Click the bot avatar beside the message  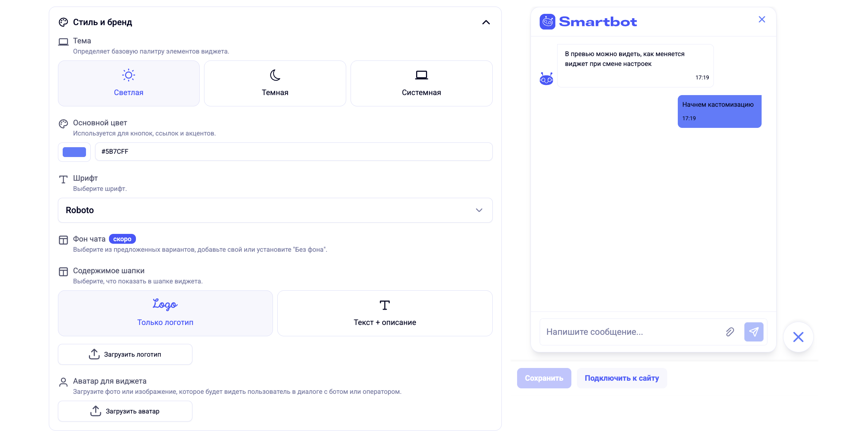[546, 79]
